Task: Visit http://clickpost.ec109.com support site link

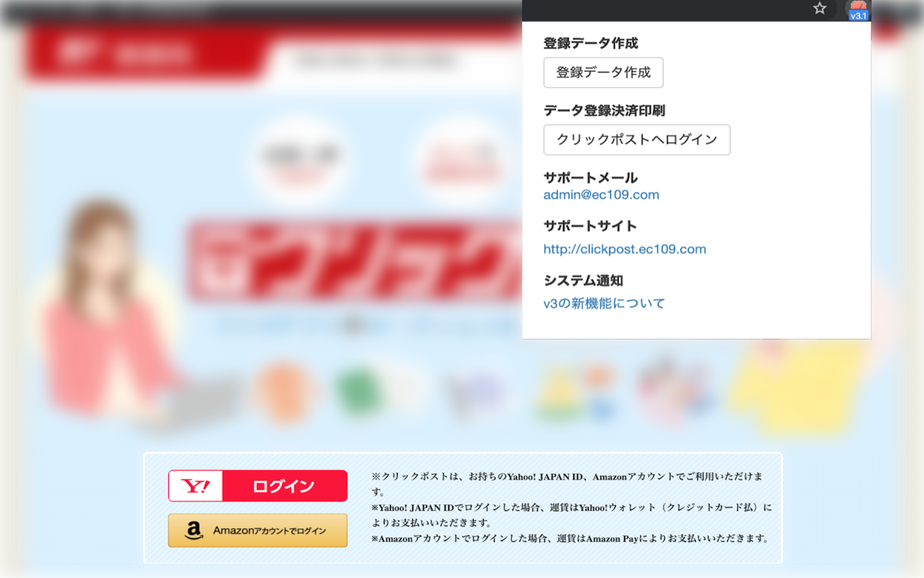Action: tap(624, 249)
